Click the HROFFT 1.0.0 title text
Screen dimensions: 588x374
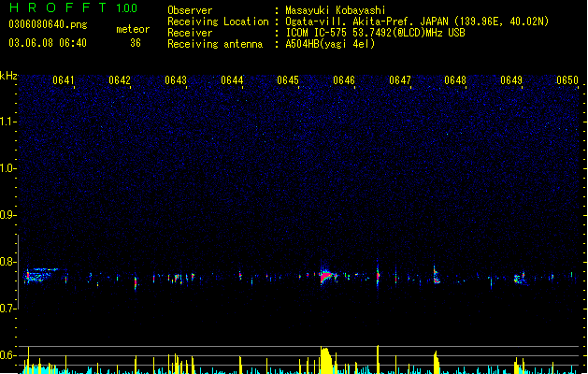tap(73, 7)
